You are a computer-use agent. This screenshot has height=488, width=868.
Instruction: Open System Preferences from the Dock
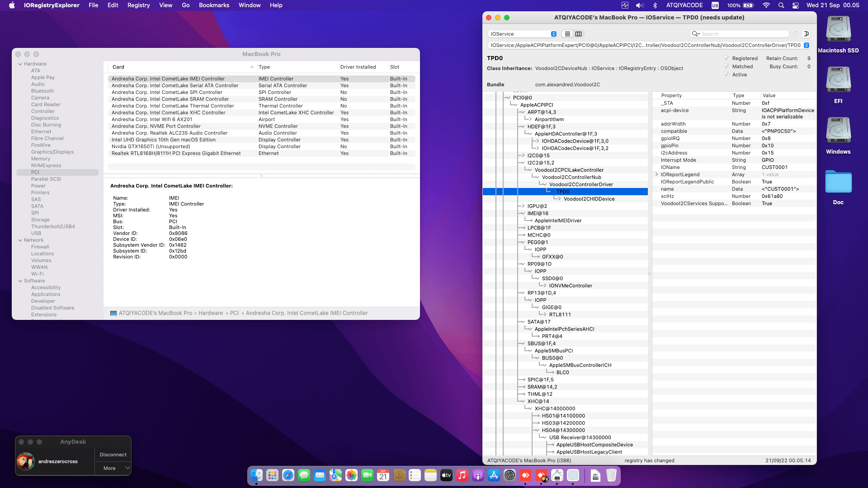click(509, 475)
